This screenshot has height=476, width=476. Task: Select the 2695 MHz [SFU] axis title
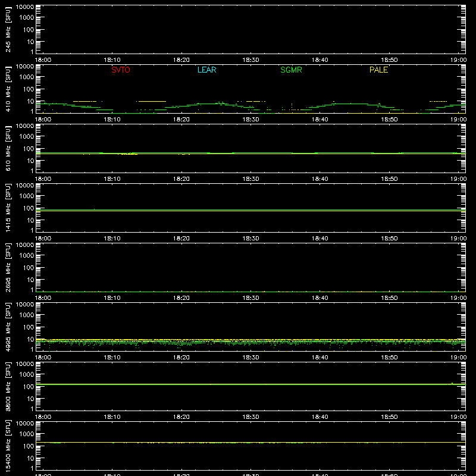[8, 267]
